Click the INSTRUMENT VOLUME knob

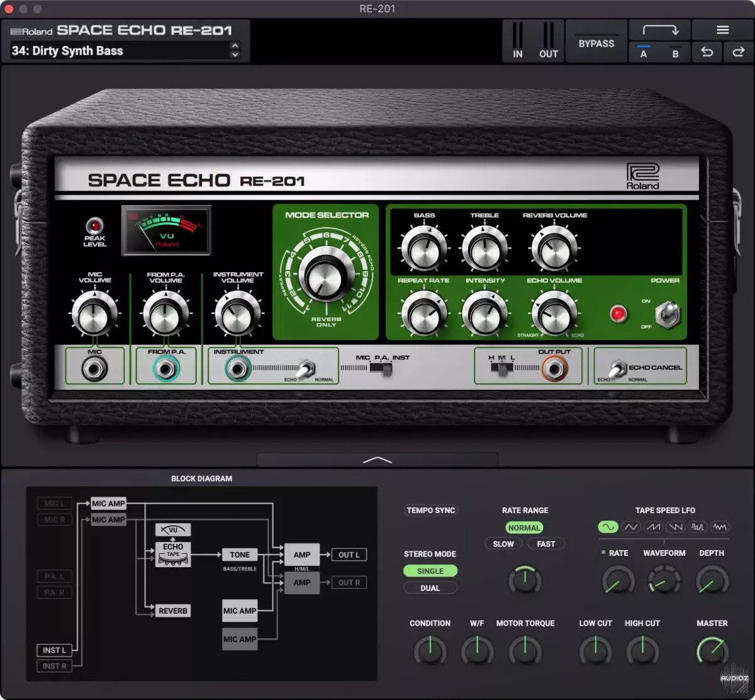coord(238,313)
